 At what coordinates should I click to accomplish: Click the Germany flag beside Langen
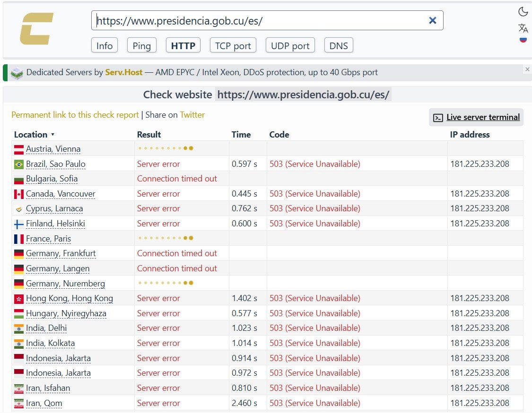tap(18, 269)
